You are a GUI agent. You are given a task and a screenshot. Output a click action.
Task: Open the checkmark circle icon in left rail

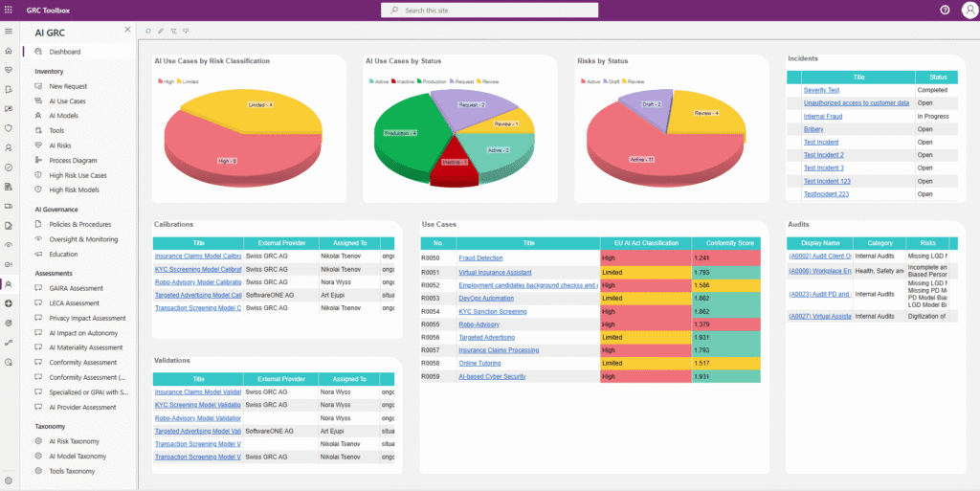(8, 167)
